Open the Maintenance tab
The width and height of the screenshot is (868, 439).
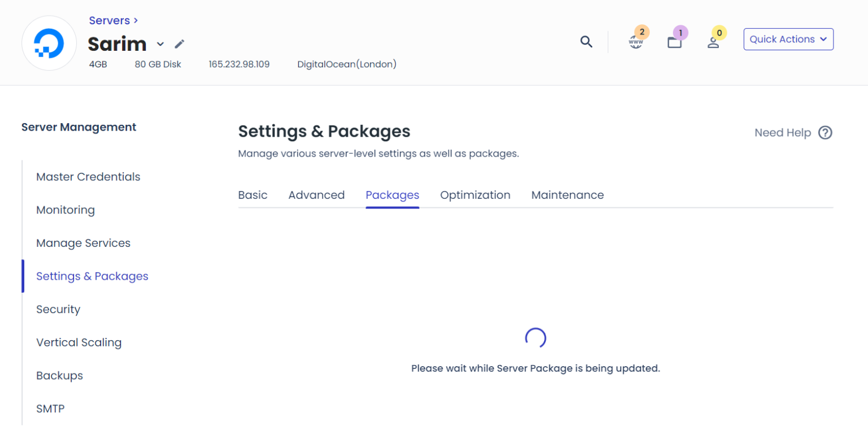pos(567,195)
